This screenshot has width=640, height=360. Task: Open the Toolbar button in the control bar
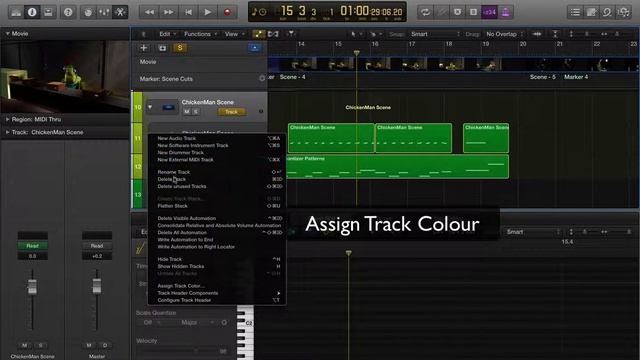48,12
